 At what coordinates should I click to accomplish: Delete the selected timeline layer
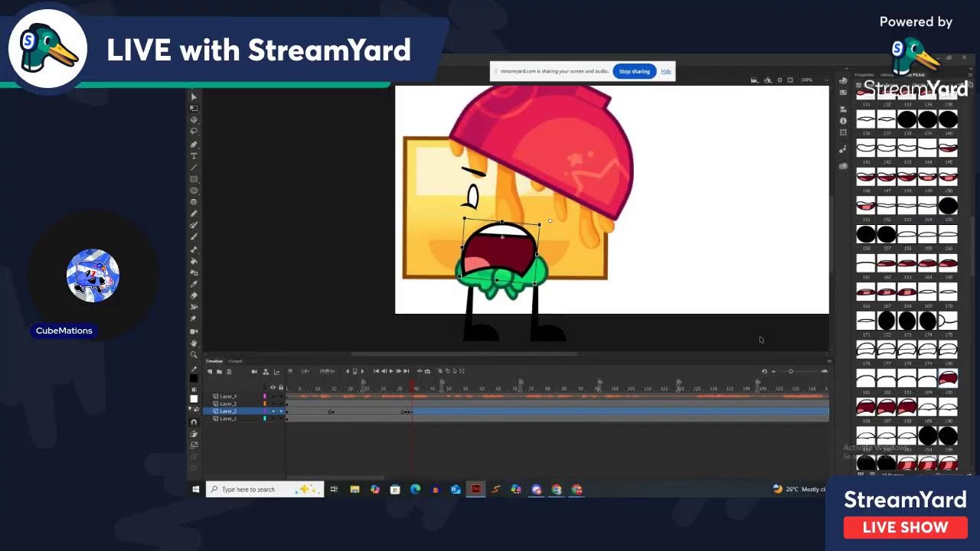229,371
